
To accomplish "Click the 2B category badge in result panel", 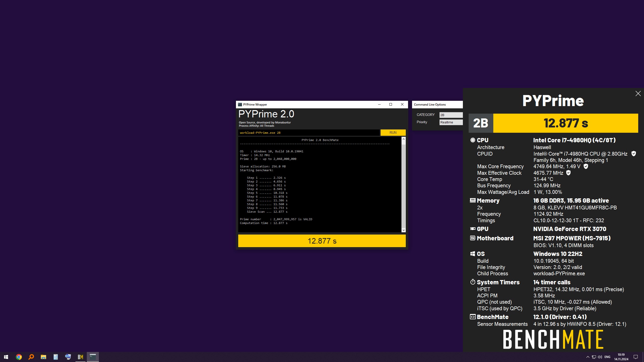I will pyautogui.click(x=481, y=123).
